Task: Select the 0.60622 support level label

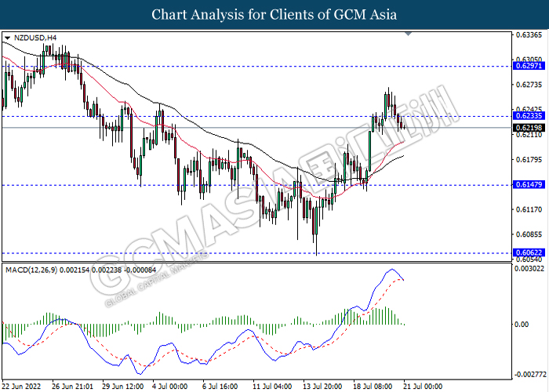Action: (x=529, y=252)
